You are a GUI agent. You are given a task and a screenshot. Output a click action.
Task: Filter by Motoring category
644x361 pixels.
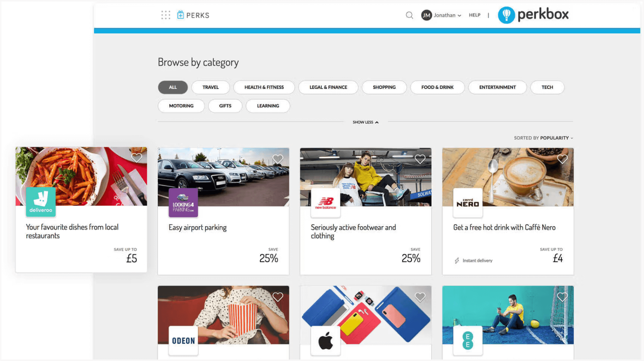point(181,106)
